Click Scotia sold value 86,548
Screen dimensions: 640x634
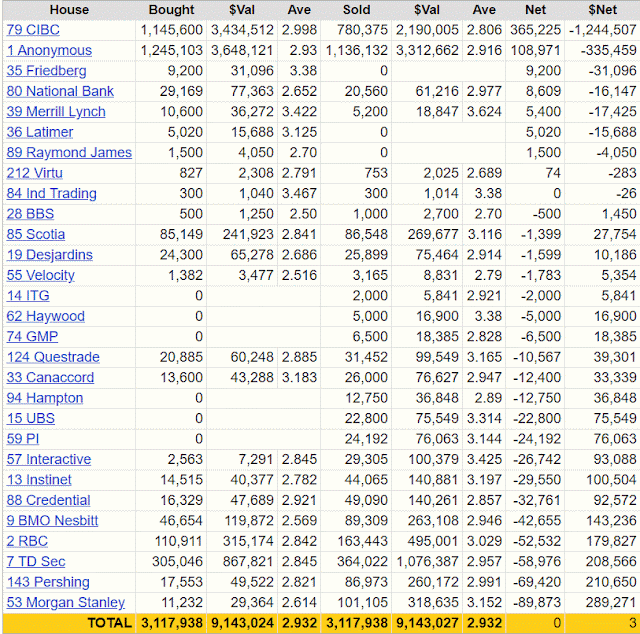(x=366, y=234)
